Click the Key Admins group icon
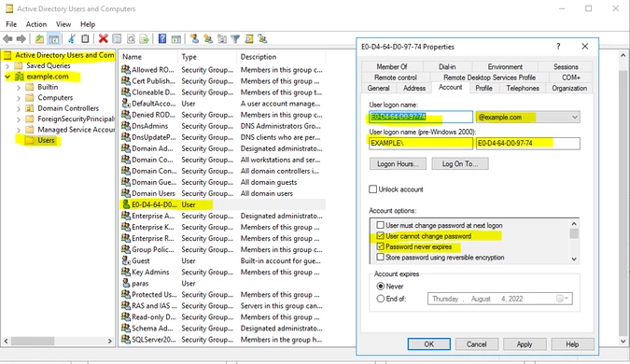 coord(126,272)
